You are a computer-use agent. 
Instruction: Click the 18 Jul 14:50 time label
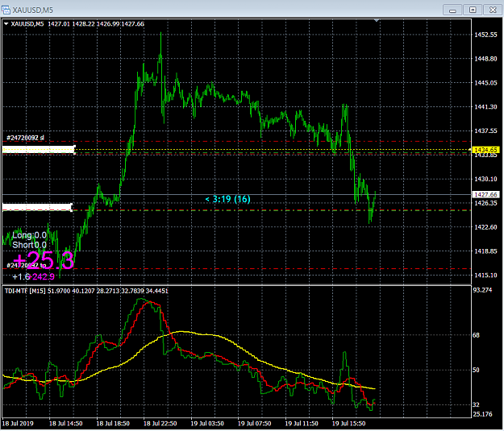pos(66,424)
